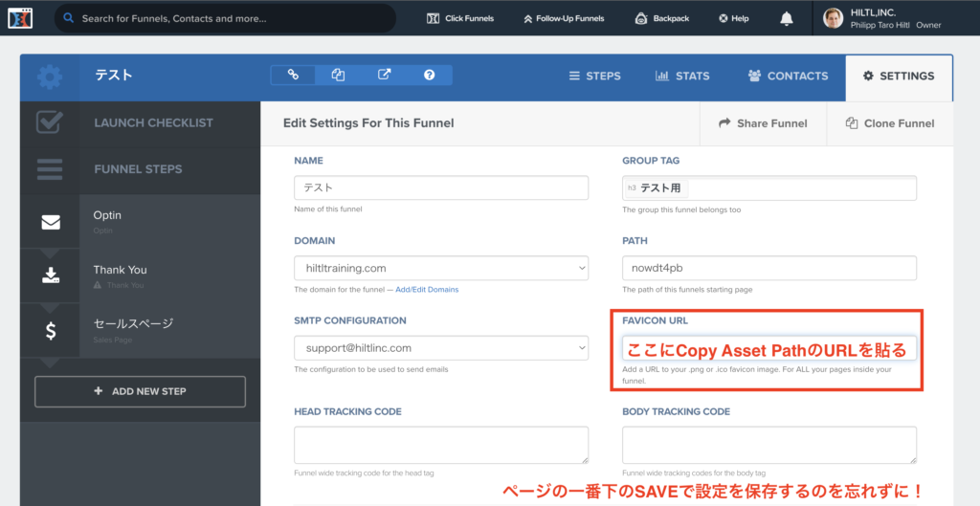Screen dimensions: 980x506
Task: Open funnel in new window icon
Action: tap(384, 75)
